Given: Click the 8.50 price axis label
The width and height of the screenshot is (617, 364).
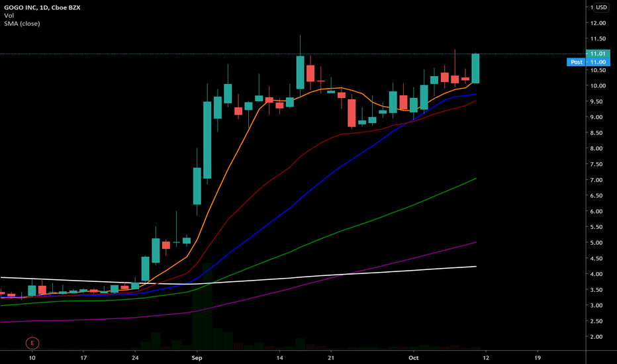Looking at the screenshot, I should (596, 133).
